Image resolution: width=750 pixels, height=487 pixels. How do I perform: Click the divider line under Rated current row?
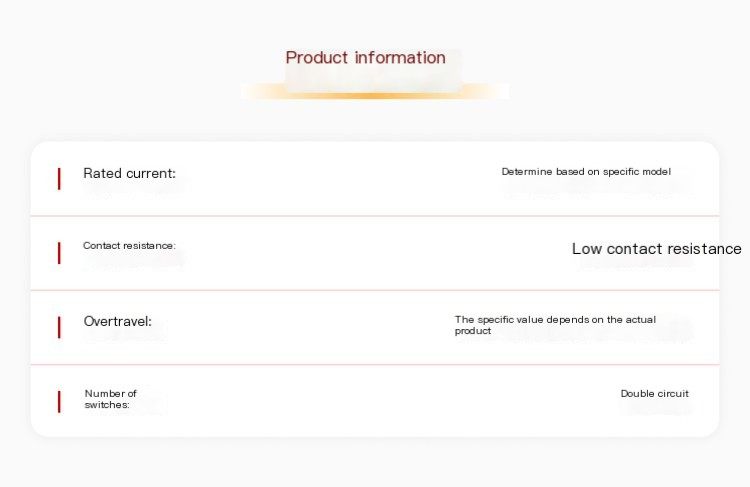[x=375, y=216]
